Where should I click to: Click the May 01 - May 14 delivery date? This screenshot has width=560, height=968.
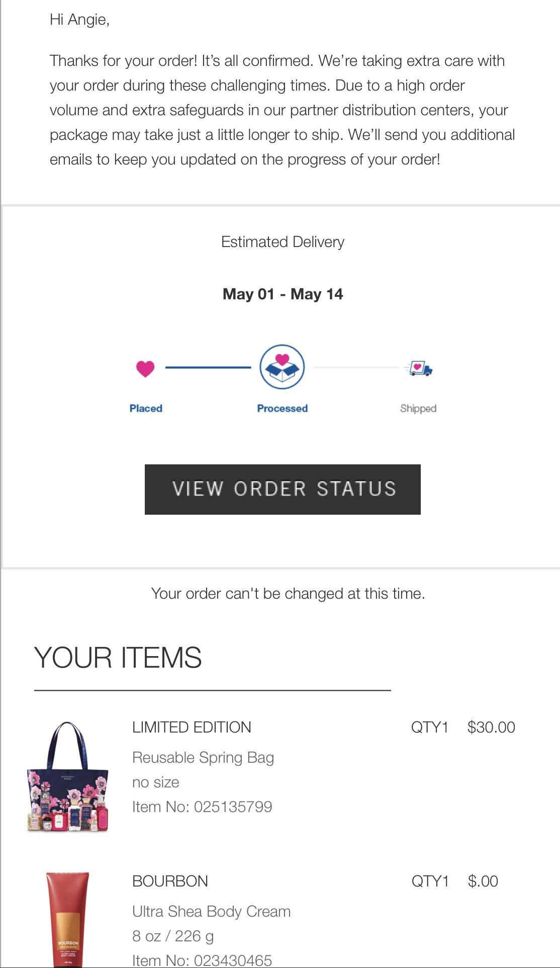(283, 294)
